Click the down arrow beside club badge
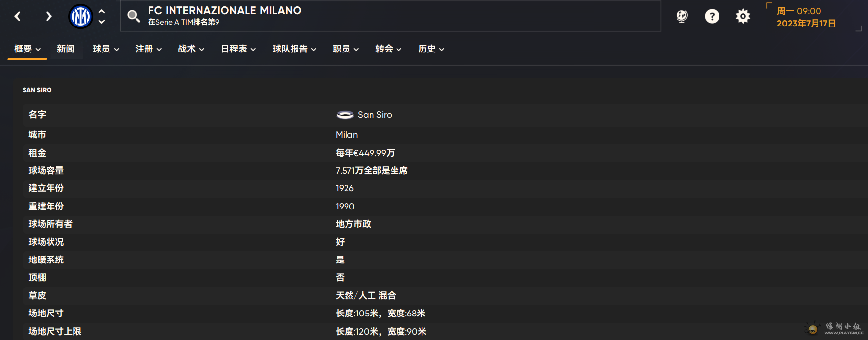Viewport: 868px width, 340px height. (101, 22)
